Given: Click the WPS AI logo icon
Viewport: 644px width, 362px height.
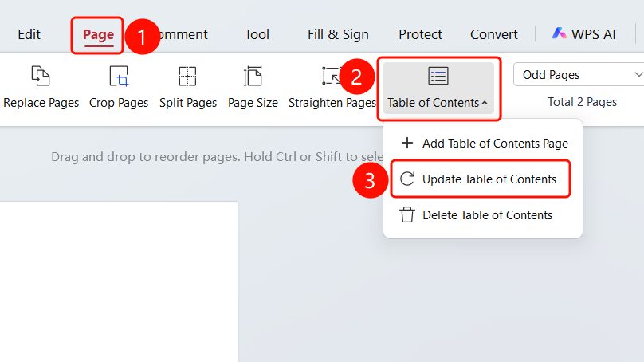Looking at the screenshot, I should pyautogui.click(x=559, y=33).
